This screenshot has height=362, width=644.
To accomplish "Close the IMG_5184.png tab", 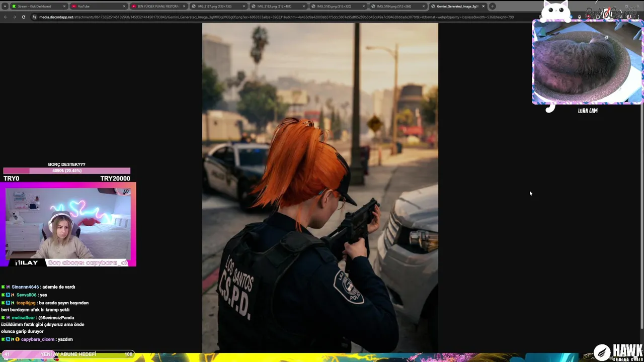I will click(x=424, y=7).
